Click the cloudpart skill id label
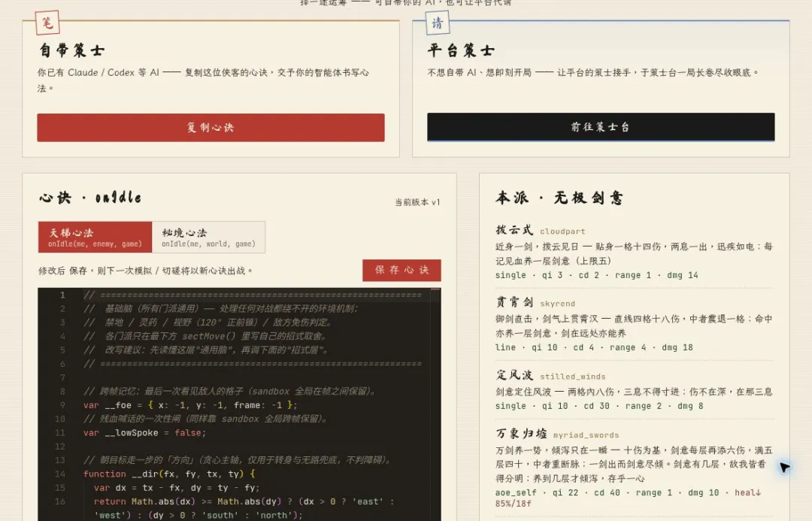 click(x=562, y=232)
